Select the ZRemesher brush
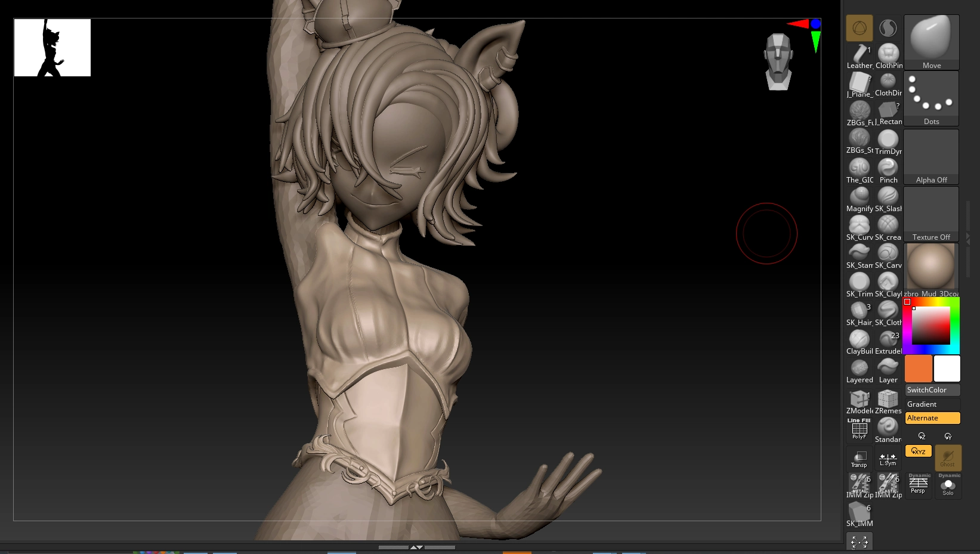The width and height of the screenshot is (980, 554). [x=888, y=402]
